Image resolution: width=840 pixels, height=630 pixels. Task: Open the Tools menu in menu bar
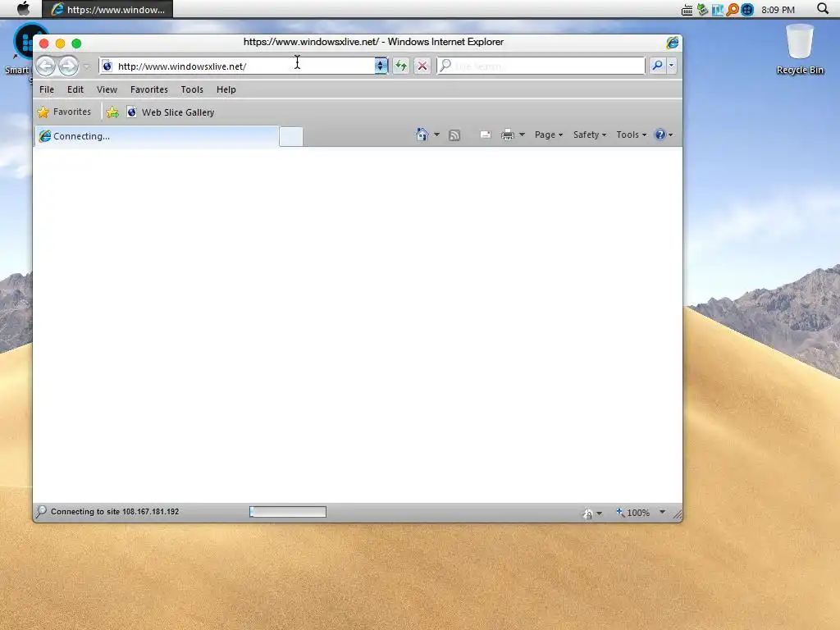(192, 89)
